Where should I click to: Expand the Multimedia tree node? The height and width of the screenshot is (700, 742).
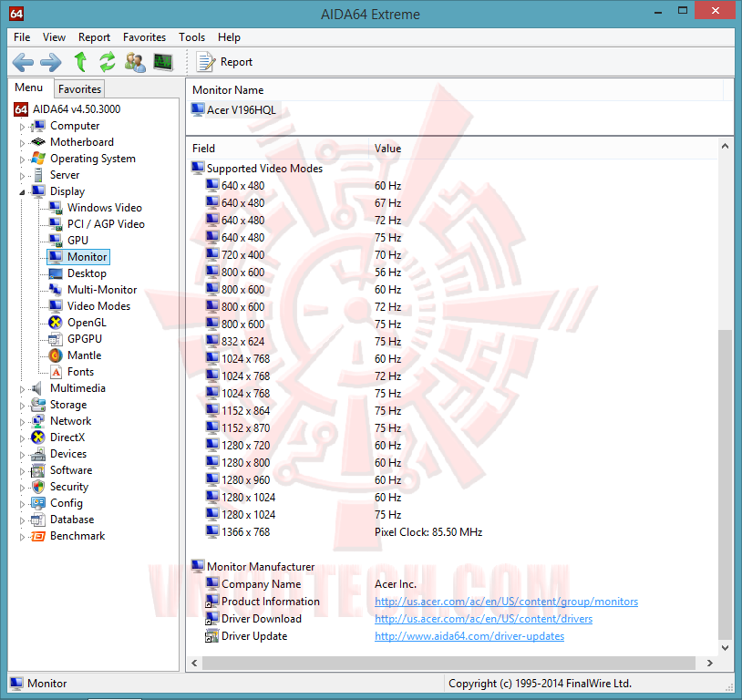pos(22,389)
